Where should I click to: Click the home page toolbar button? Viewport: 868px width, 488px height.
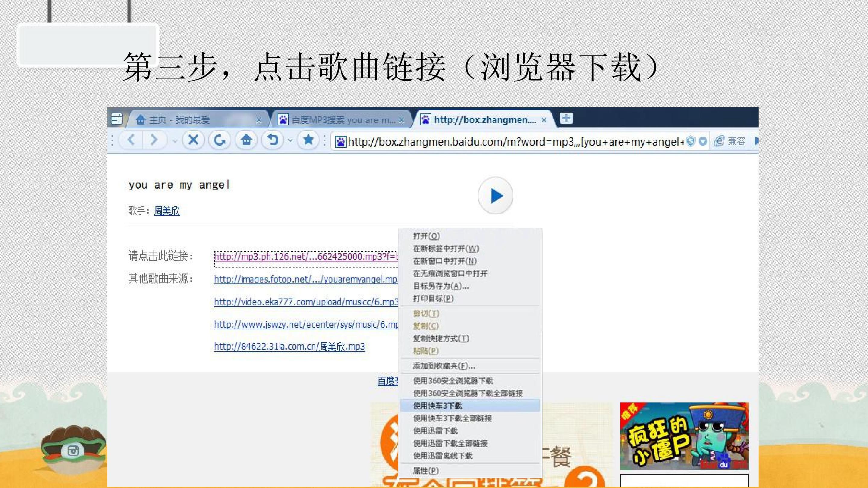coord(246,140)
